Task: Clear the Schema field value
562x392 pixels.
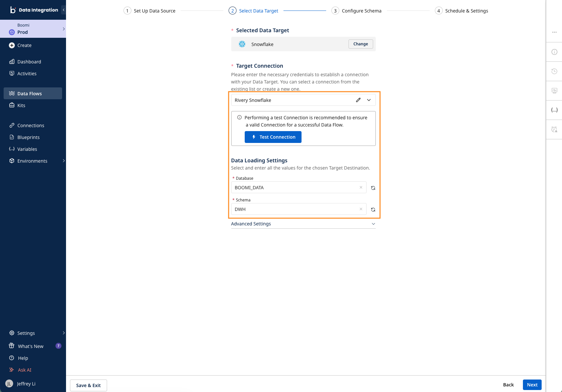Action: point(361,209)
